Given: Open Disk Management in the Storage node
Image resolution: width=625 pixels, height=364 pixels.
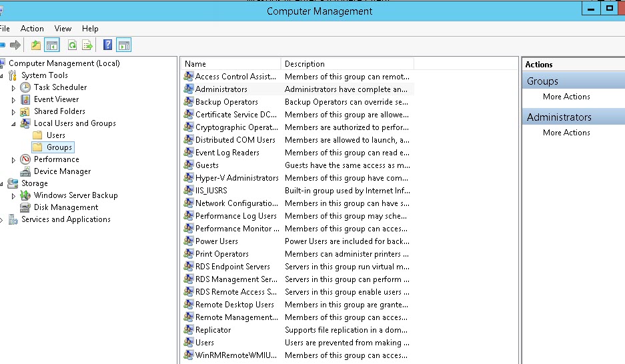Looking at the screenshot, I should [x=66, y=207].
